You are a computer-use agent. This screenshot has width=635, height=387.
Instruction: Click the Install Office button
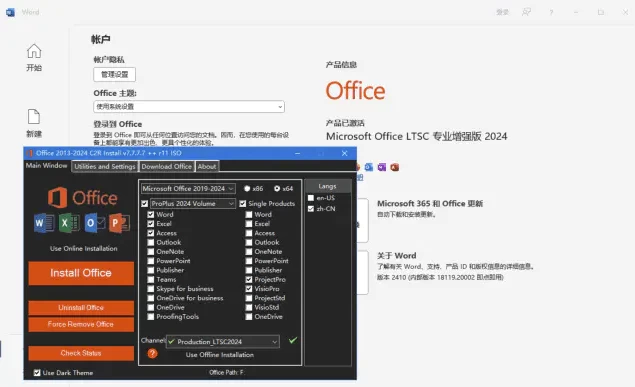(81, 273)
